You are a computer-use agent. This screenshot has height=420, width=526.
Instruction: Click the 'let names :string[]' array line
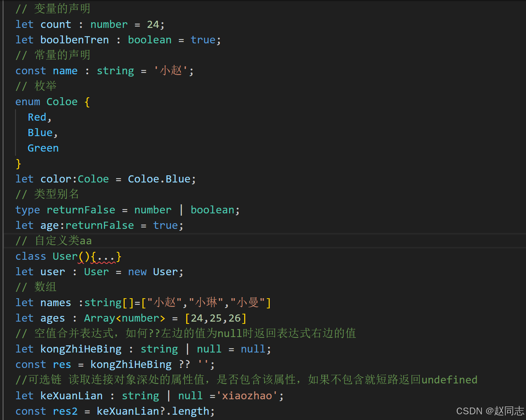coord(143,303)
